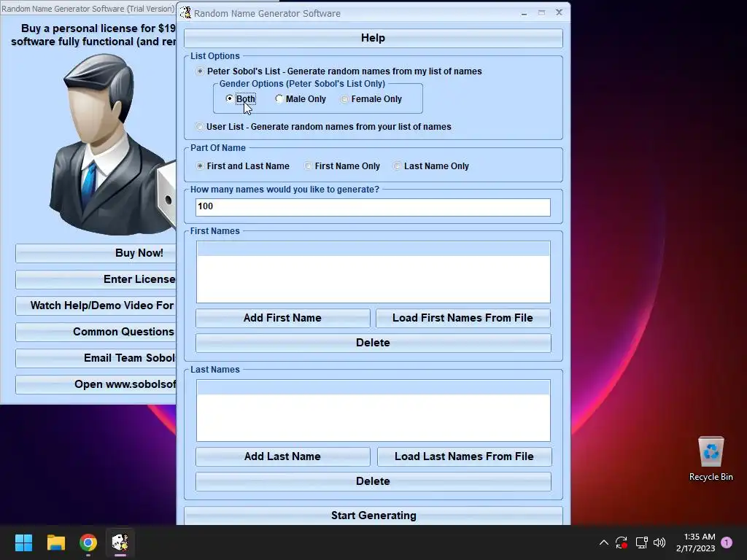Click inside the First Names list box
The height and width of the screenshot is (560, 747).
click(373, 272)
